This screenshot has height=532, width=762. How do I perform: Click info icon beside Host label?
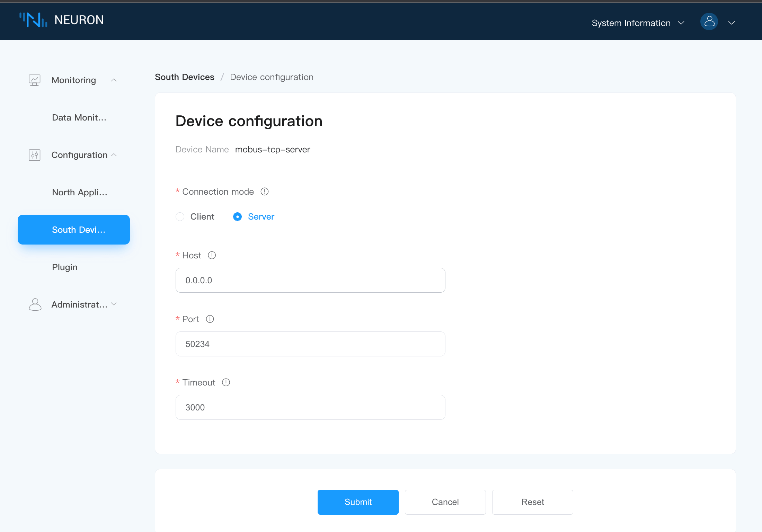coord(212,255)
